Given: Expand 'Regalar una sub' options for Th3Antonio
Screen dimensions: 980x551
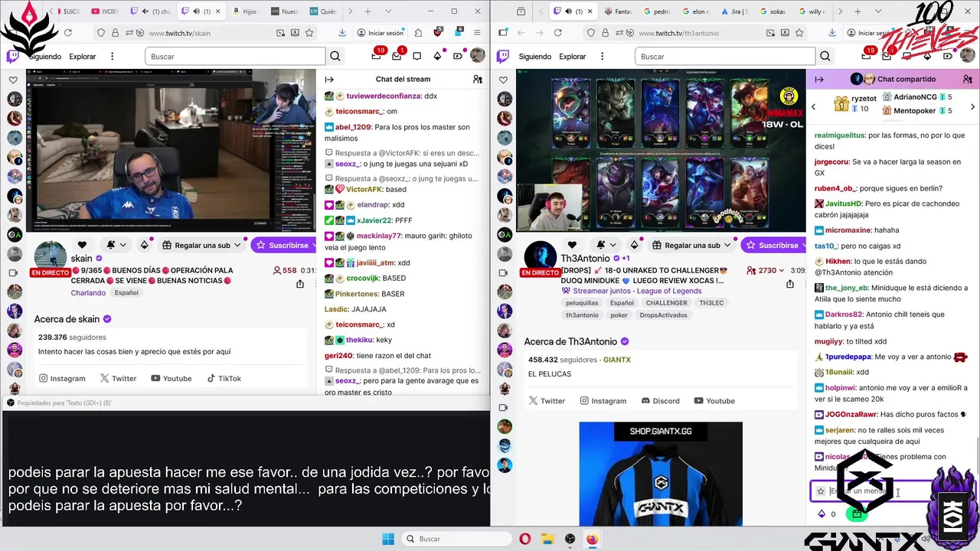Looking at the screenshot, I should point(727,245).
